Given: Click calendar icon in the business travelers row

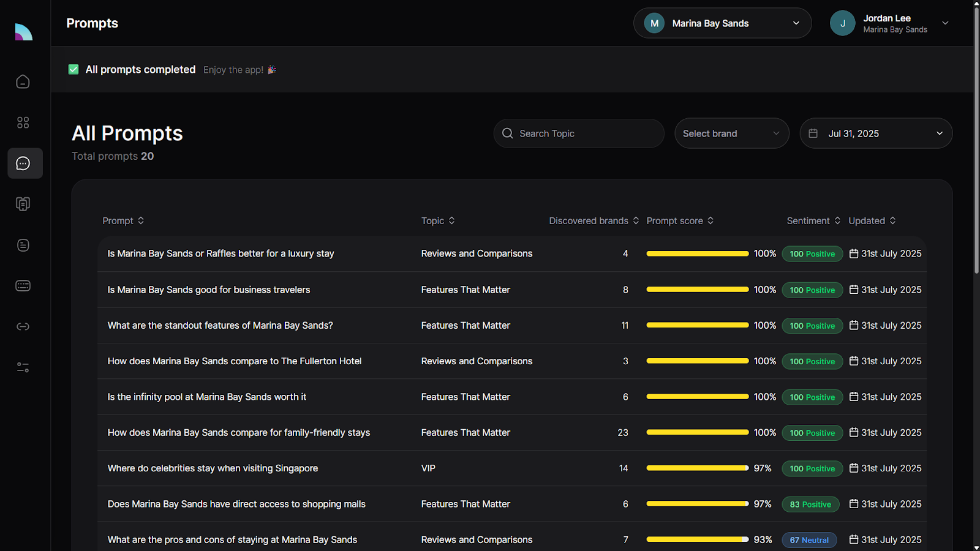Looking at the screenshot, I should point(854,290).
